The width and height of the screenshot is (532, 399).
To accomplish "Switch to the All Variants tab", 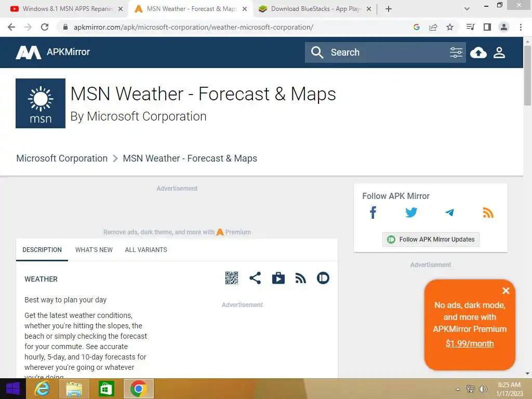I will click(146, 250).
